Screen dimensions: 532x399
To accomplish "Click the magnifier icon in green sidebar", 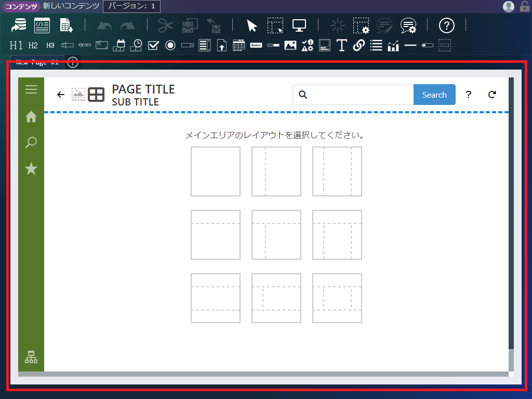I will click(x=31, y=142).
